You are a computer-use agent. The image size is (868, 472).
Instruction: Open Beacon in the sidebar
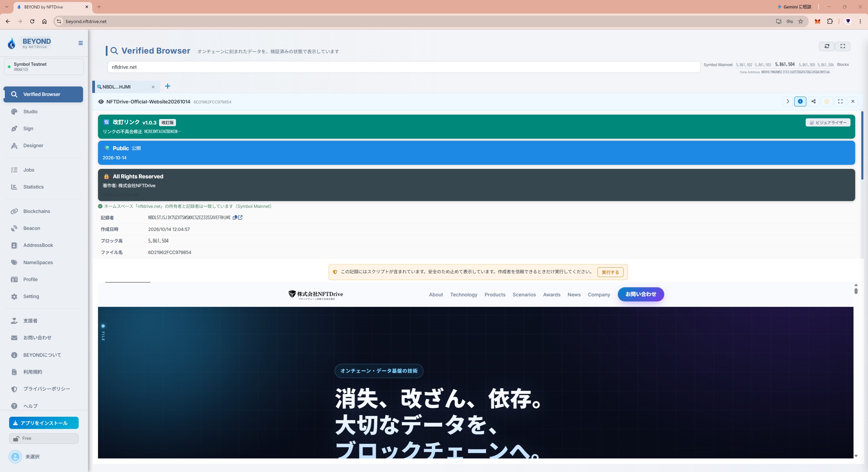pyautogui.click(x=43, y=228)
